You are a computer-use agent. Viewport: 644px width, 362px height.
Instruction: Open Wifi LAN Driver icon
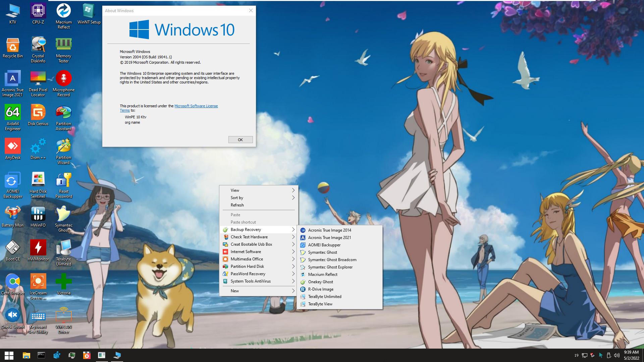click(63, 321)
